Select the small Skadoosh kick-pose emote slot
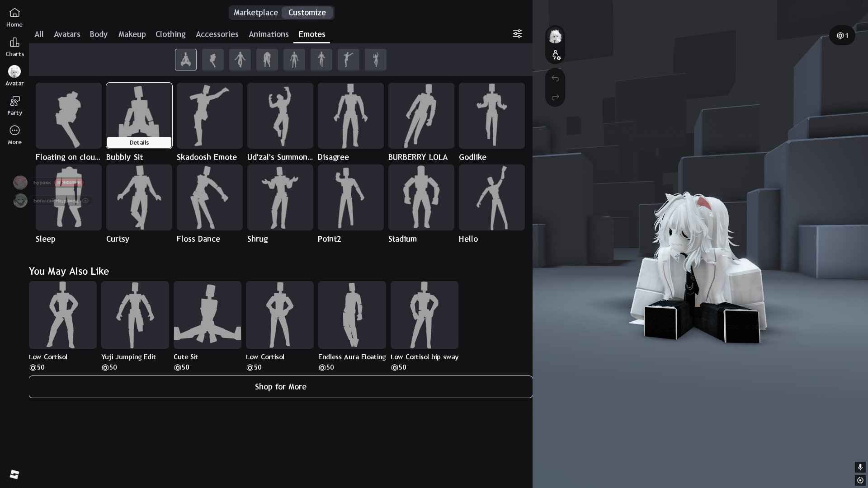Image resolution: width=868 pixels, height=488 pixels. pos(349,60)
